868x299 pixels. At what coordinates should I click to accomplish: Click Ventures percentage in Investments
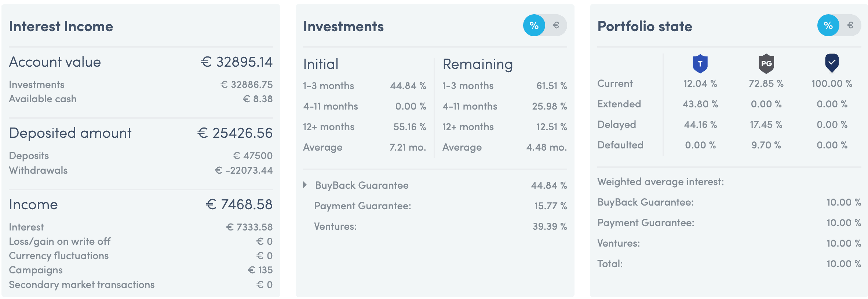(x=550, y=226)
